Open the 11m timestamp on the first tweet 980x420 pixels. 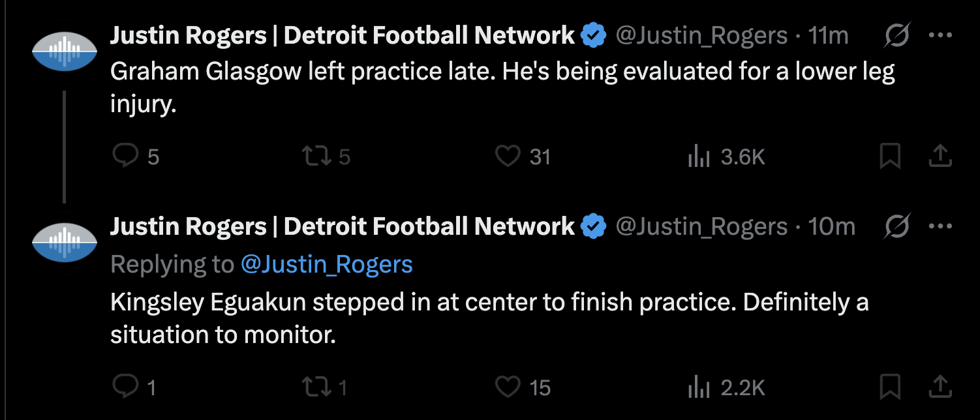click(x=828, y=35)
